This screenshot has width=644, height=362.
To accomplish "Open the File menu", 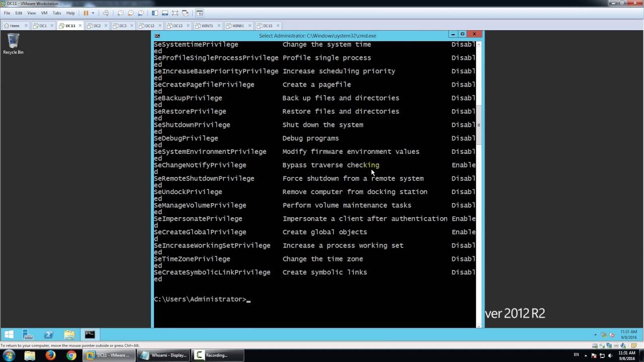I will (7, 13).
